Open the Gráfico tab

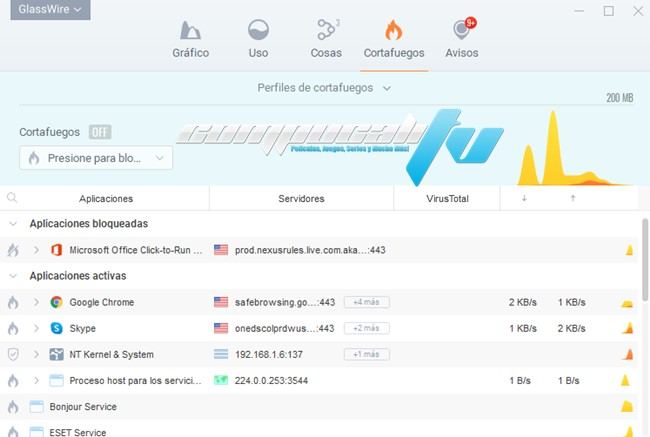tap(190, 40)
